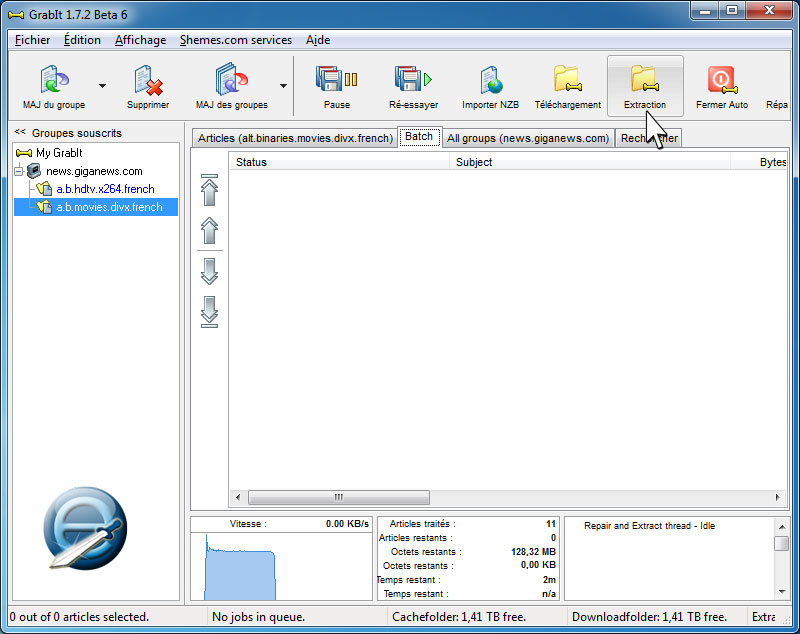Click log panel scroll up arrow
The image size is (800, 634).
782,526
